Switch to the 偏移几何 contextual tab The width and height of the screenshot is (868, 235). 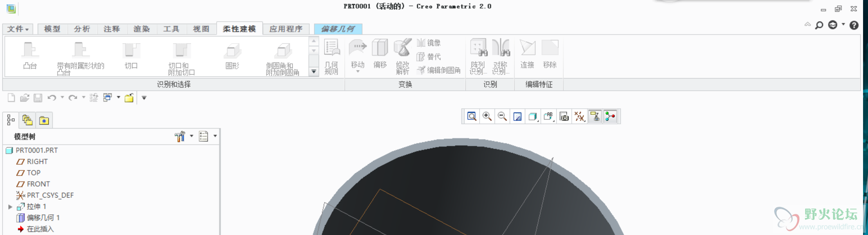[338, 29]
